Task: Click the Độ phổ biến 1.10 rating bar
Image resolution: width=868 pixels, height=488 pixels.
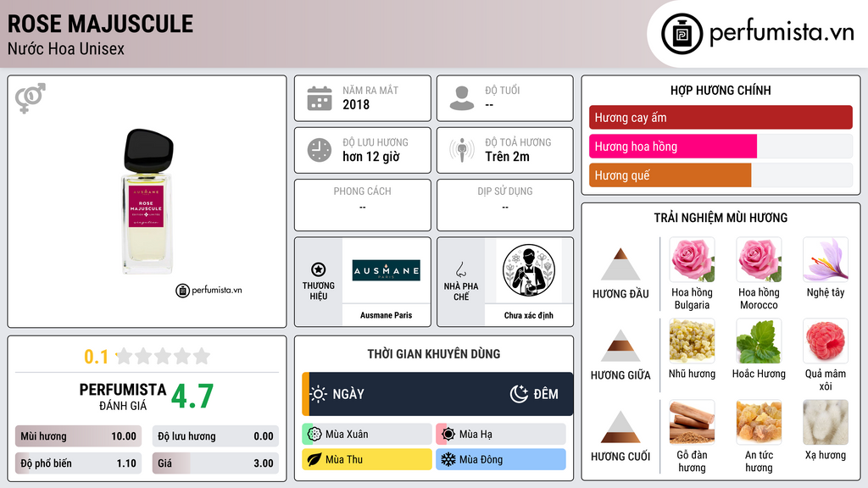Action: pyautogui.click(x=78, y=463)
